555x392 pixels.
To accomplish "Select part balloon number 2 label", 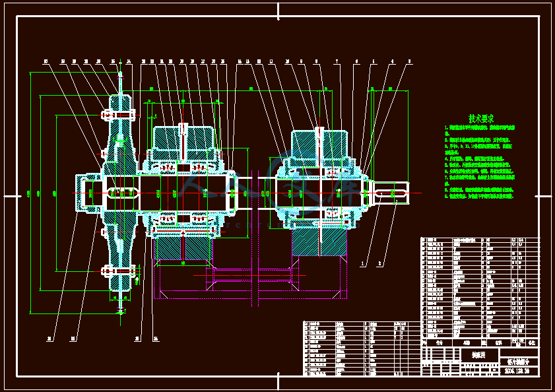I will point(380,264).
